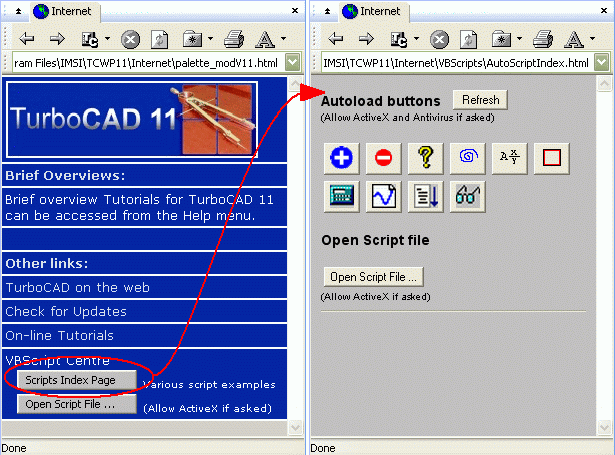Click Forward arrow in left Internet palette
Viewport: 615px width, 455px height.
(57, 39)
